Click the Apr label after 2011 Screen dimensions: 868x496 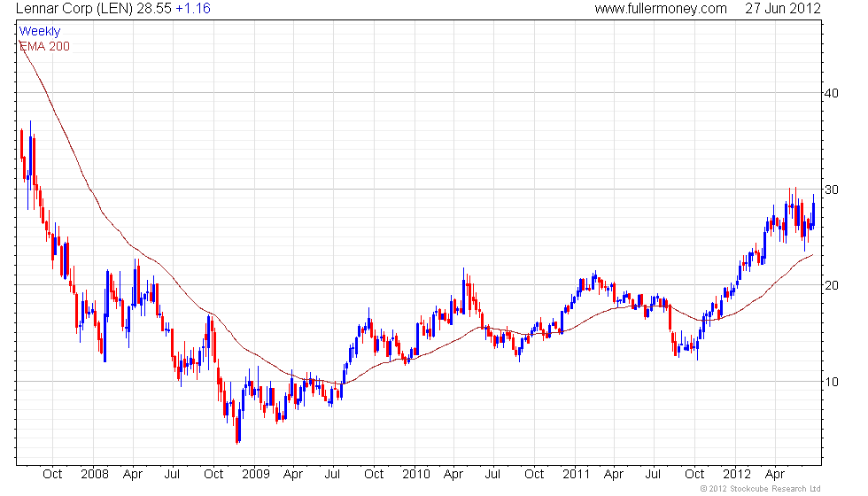tap(614, 475)
